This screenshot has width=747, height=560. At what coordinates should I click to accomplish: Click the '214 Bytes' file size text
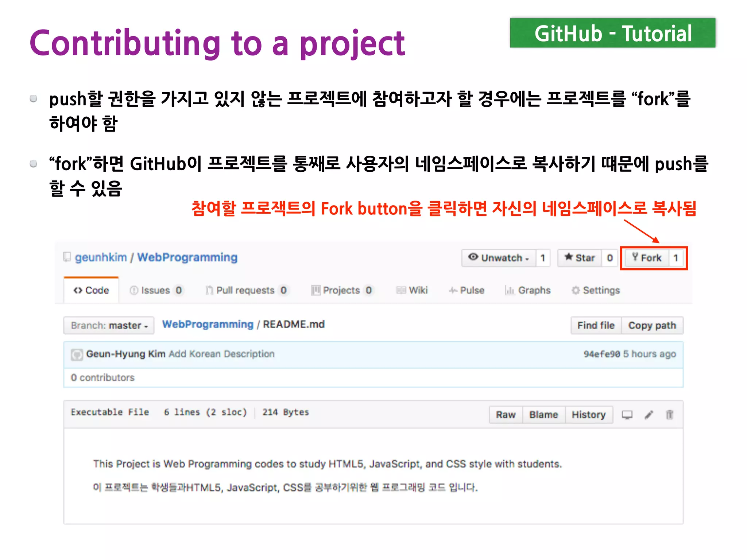point(285,412)
